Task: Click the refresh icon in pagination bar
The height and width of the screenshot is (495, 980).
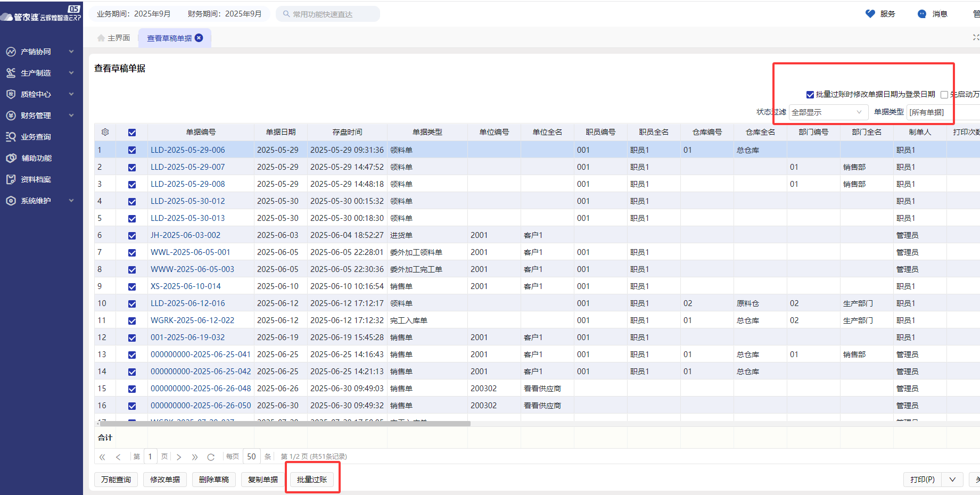Action: (x=211, y=457)
